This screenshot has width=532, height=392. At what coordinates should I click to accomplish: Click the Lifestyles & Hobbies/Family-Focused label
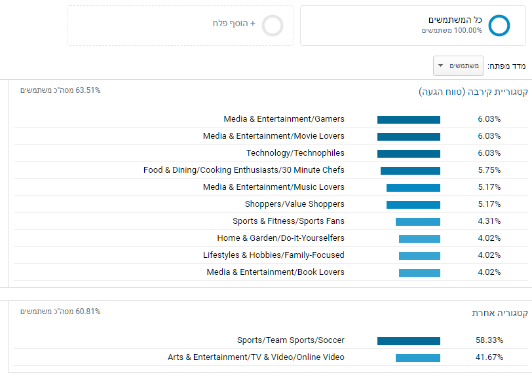[273, 255]
